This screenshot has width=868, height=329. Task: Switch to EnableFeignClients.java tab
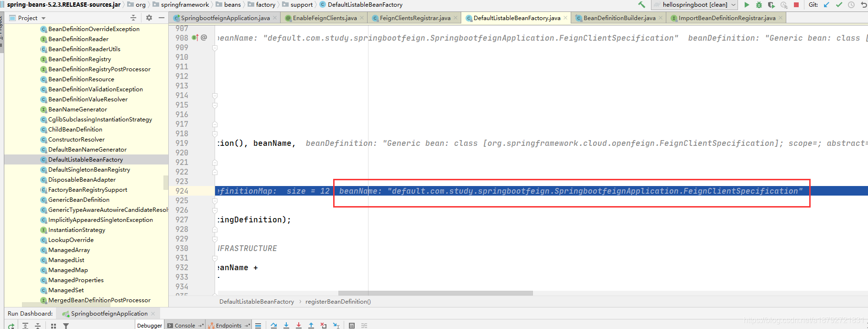pos(325,18)
